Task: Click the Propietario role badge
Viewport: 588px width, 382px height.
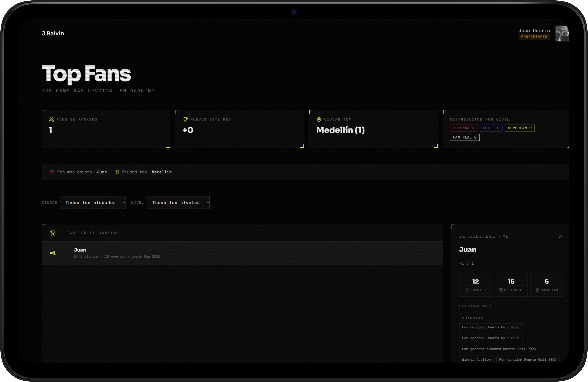Action: [x=534, y=37]
